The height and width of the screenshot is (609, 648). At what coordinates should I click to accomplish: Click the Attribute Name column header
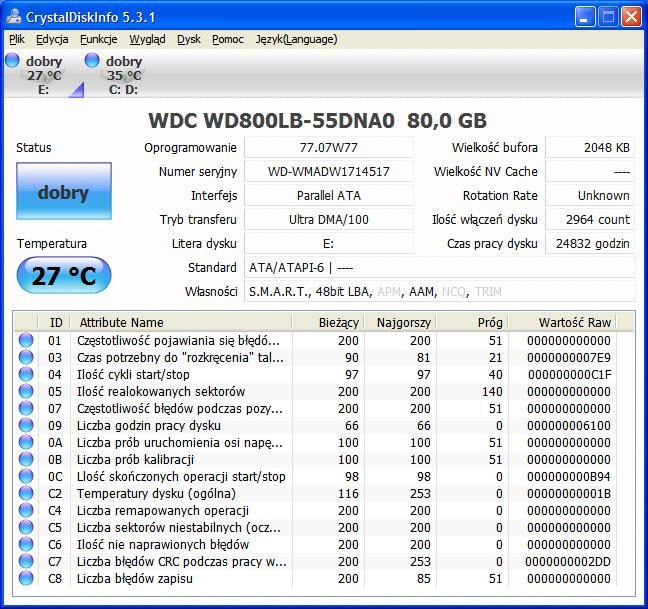pos(181,322)
